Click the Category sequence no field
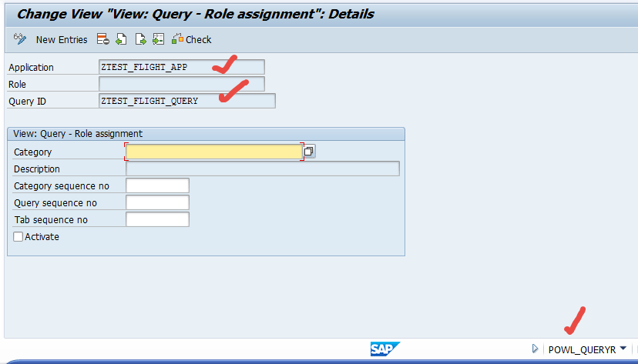Viewport: 638px width, 364px height. [x=157, y=185]
